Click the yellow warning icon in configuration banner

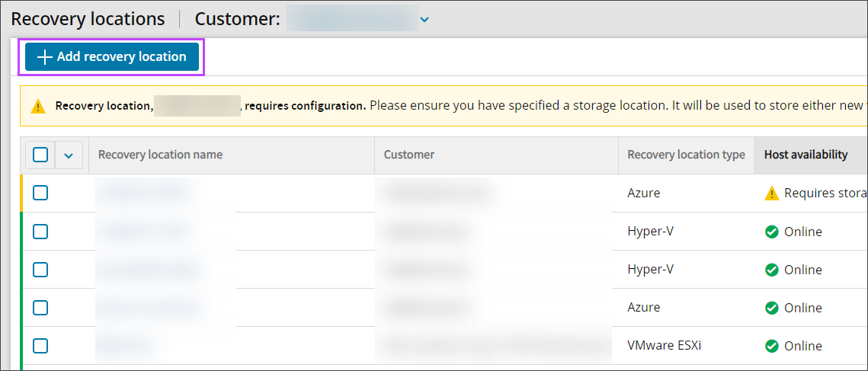point(37,107)
